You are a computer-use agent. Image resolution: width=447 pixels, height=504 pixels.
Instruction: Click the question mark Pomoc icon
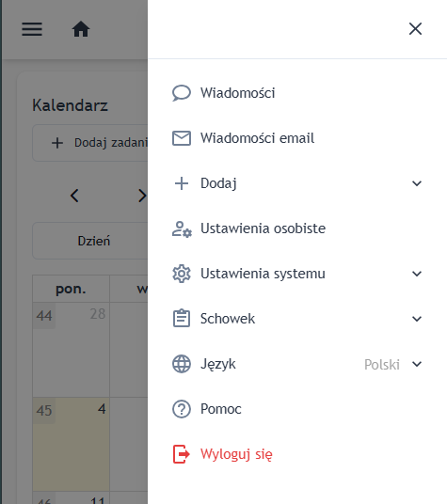point(182,409)
